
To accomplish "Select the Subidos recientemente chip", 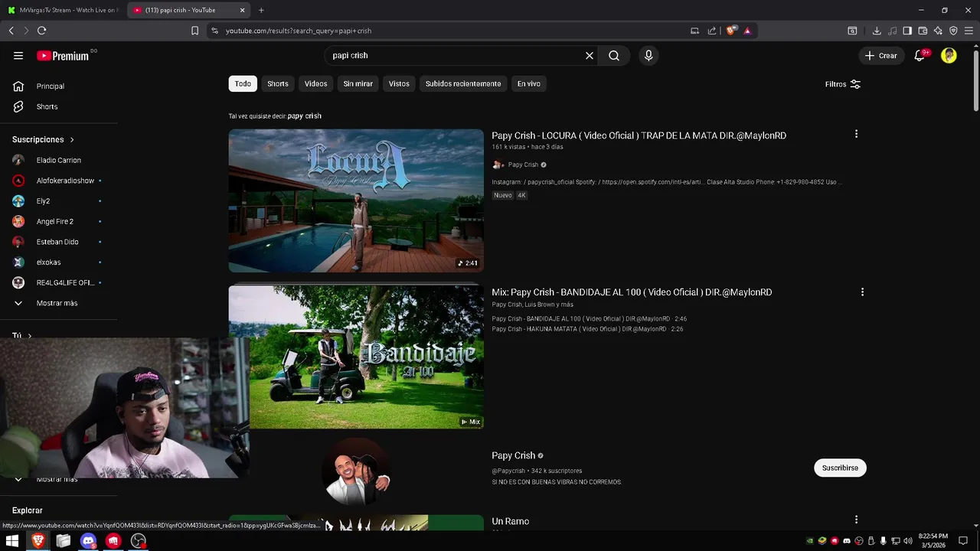I will point(463,83).
